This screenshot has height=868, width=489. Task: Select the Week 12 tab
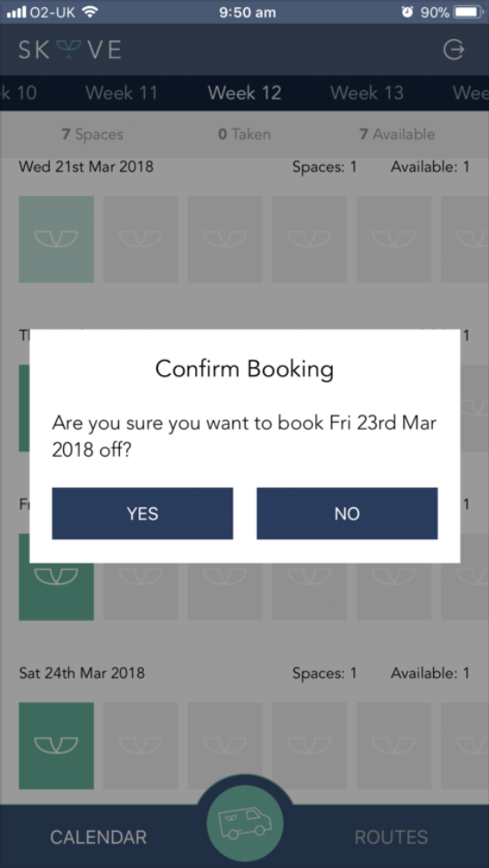pos(244,92)
